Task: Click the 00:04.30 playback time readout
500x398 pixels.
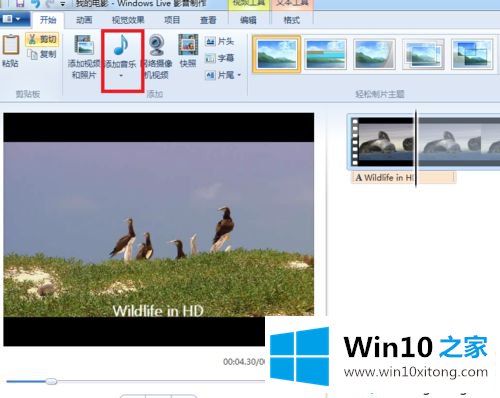Action: [244, 362]
